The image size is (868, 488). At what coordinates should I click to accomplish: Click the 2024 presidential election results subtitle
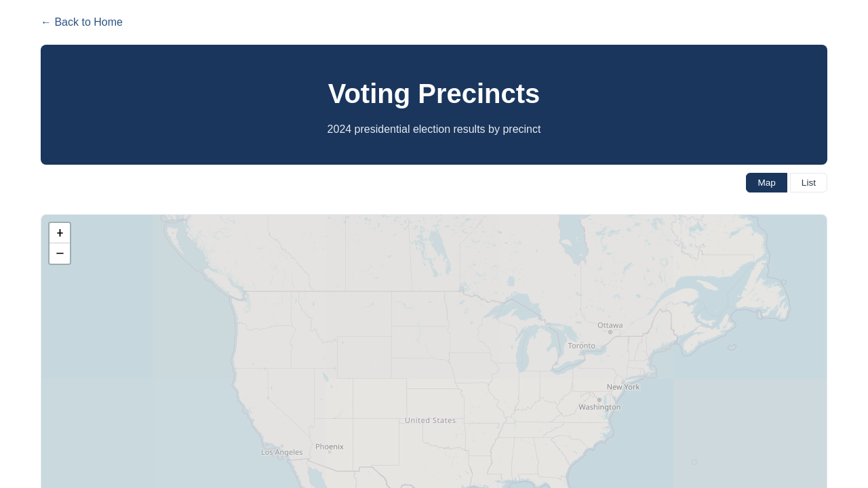pyautogui.click(x=434, y=129)
